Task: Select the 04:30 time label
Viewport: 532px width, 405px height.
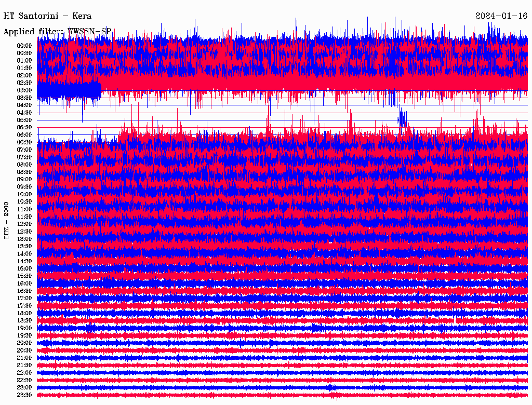Action: pyautogui.click(x=24, y=113)
